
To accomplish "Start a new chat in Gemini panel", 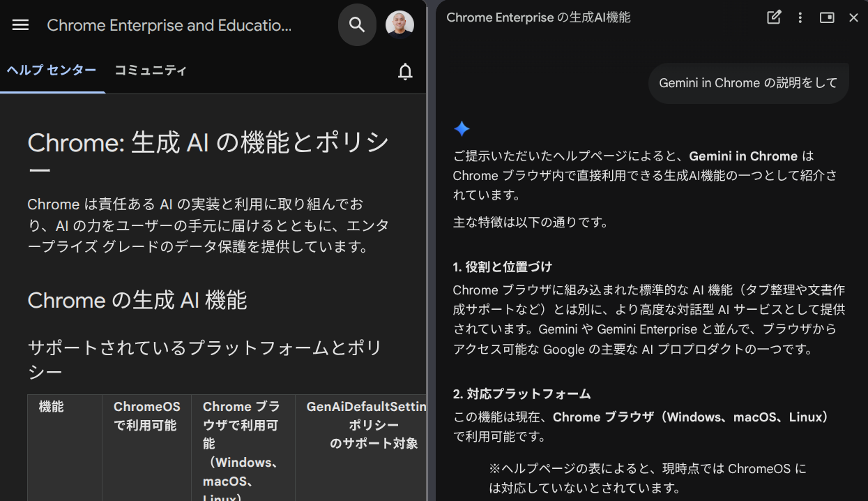I will pyautogui.click(x=774, y=17).
